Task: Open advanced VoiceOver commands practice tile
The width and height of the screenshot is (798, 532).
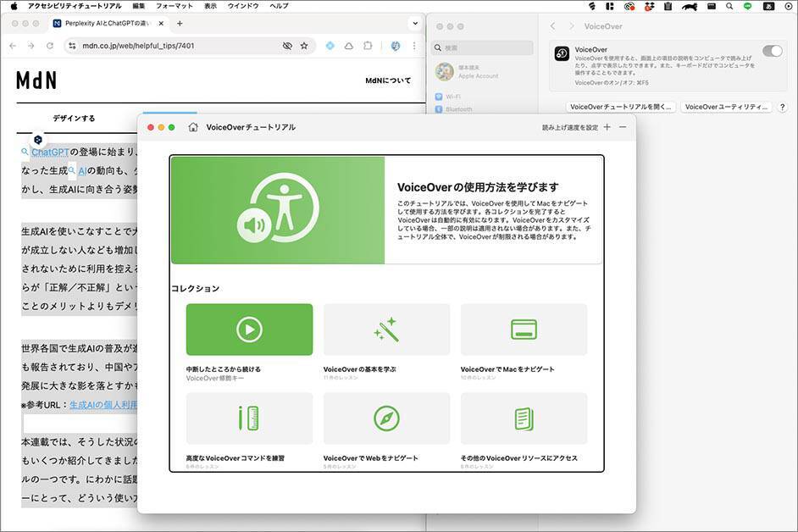Action: click(249, 418)
